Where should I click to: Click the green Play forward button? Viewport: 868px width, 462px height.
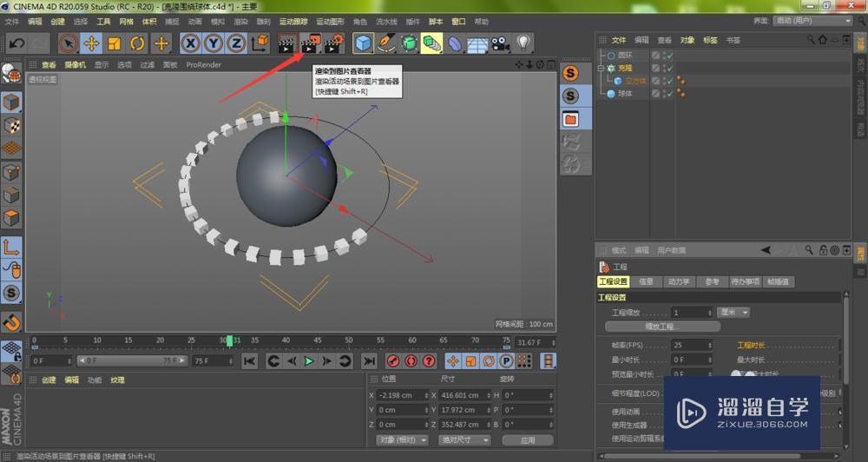tap(309, 361)
